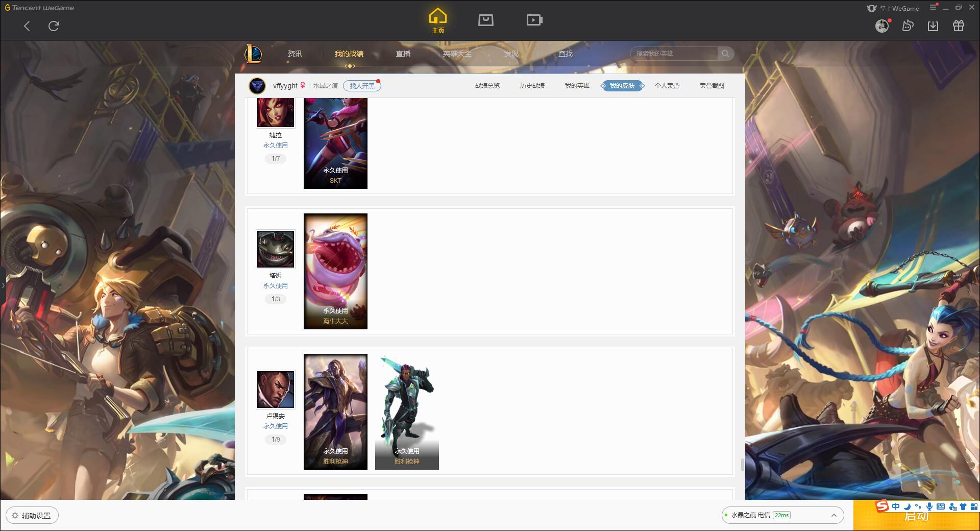Click 永久使用 link under 塔姆
The image size is (980, 531).
click(x=276, y=286)
